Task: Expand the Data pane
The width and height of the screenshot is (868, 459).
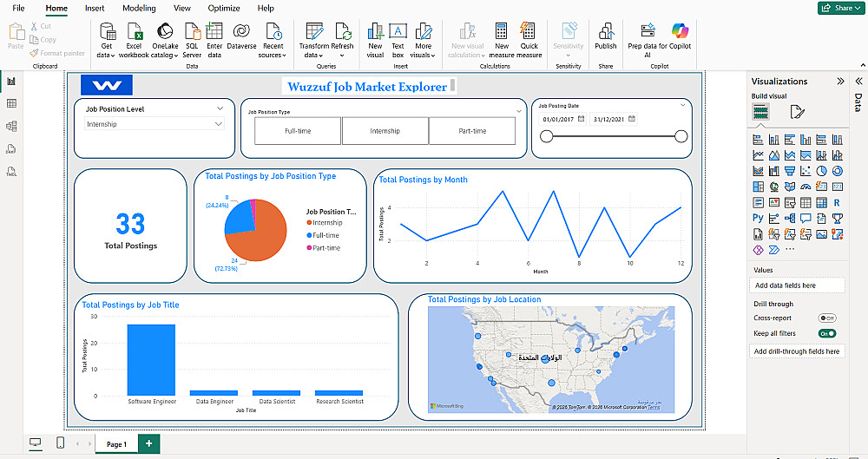Action: click(x=858, y=82)
